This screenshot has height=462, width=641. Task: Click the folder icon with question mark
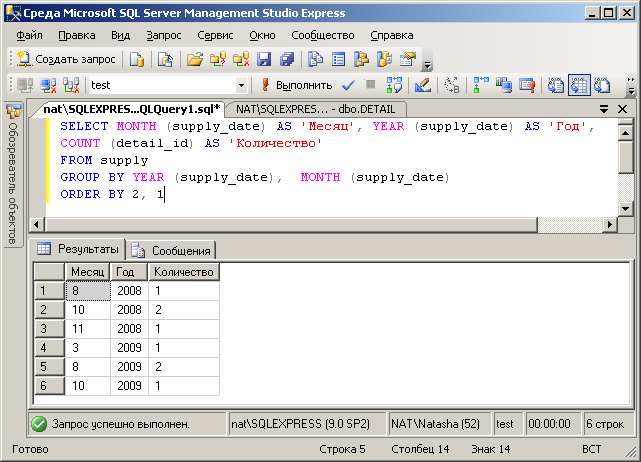[218, 59]
